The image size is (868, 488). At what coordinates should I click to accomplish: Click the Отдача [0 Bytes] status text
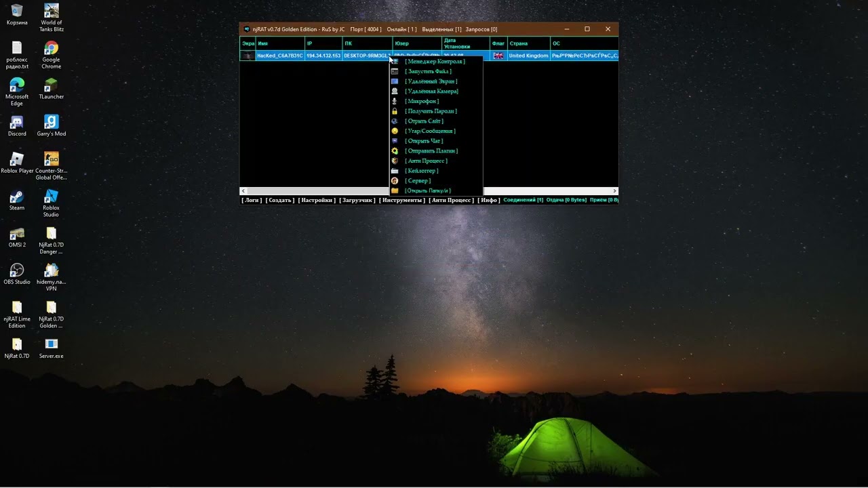pyautogui.click(x=566, y=200)
